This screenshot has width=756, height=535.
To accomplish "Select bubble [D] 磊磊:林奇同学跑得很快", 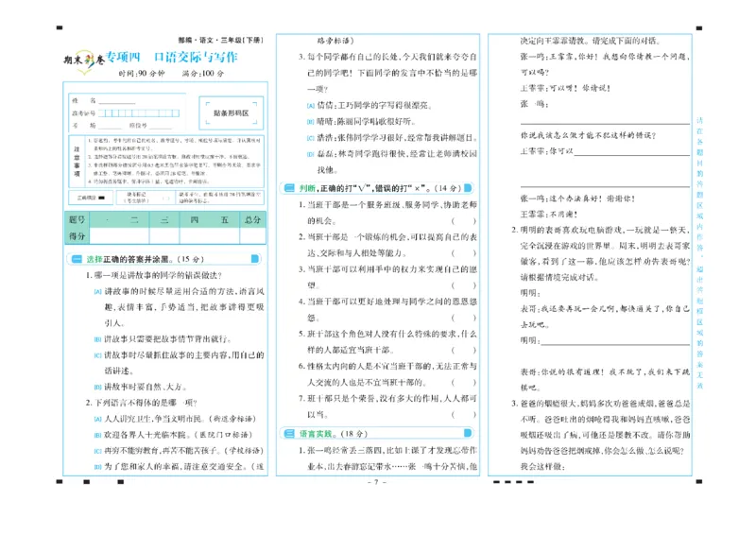I will pyautogui.click(x=311, y=154).
